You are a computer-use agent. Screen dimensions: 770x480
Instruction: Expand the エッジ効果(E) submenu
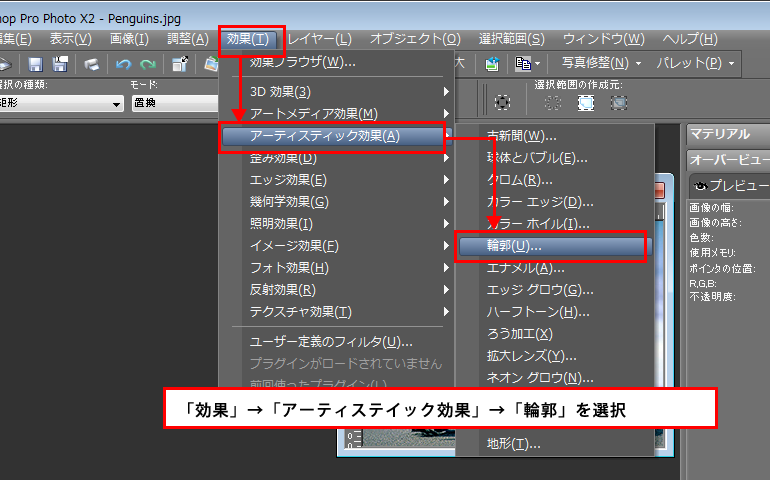point(446,180)
